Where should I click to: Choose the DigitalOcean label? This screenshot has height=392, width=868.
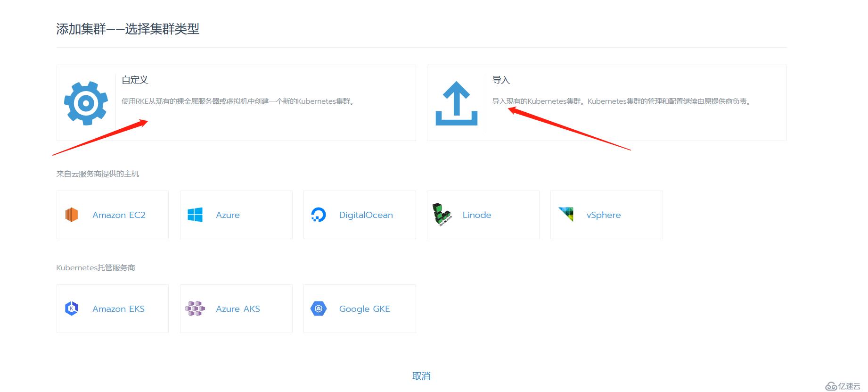[x=366, y=215]
